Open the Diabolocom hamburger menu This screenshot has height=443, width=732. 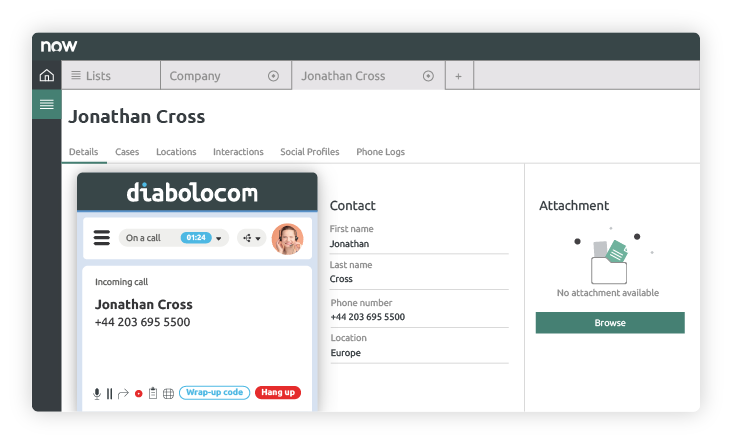point(101,238)
